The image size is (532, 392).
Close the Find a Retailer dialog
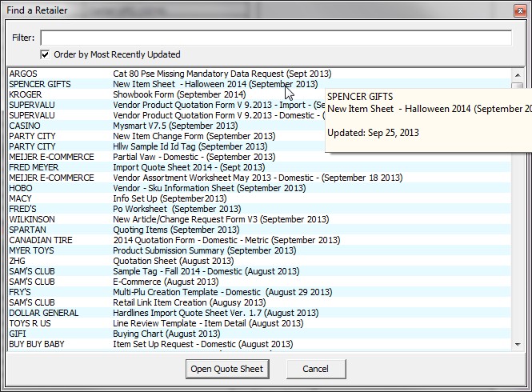[520, 11]
